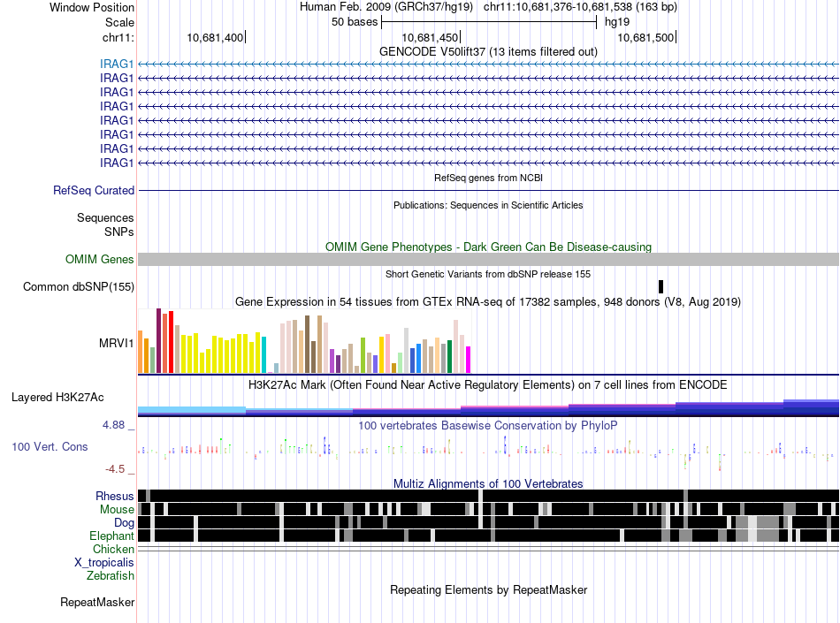Image resolution: width=840 pixels, height=623 pixels.
Task: Click the Chicken species label
Action: point(113,549)
